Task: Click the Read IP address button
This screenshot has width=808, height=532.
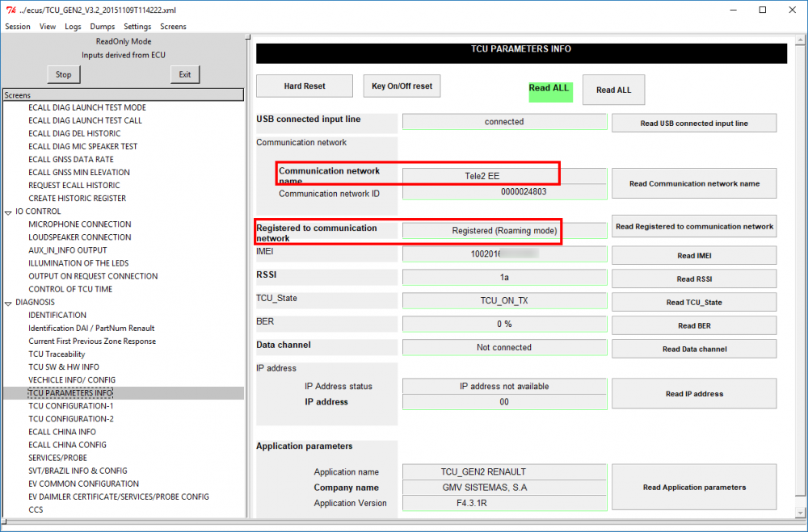Action: 694,393
